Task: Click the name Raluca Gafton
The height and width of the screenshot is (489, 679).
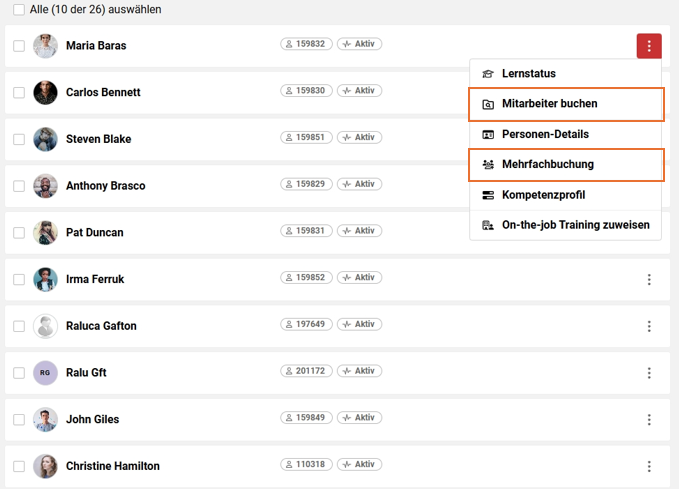Action: pos(101,326)
